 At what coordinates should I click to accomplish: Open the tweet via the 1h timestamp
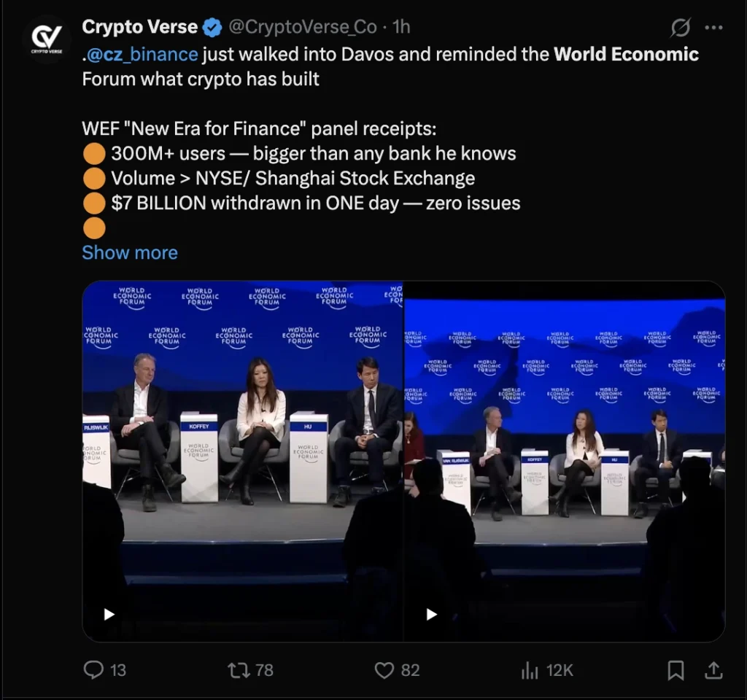tap(401, 28)
